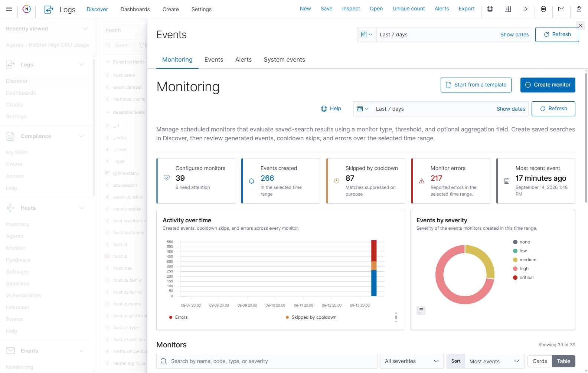
Task: Click Start from a template button
Action: (476, 85)
